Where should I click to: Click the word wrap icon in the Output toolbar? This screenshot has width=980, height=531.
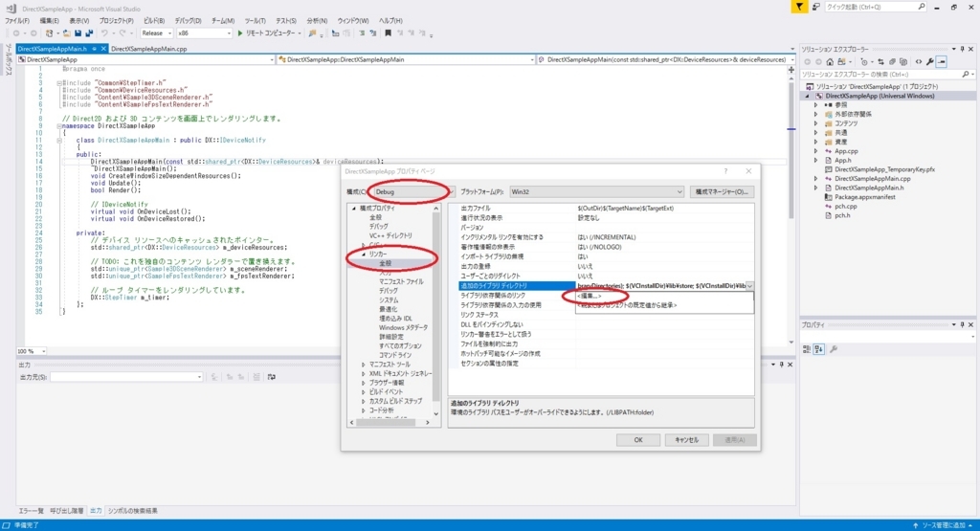(x=271, y=377)
